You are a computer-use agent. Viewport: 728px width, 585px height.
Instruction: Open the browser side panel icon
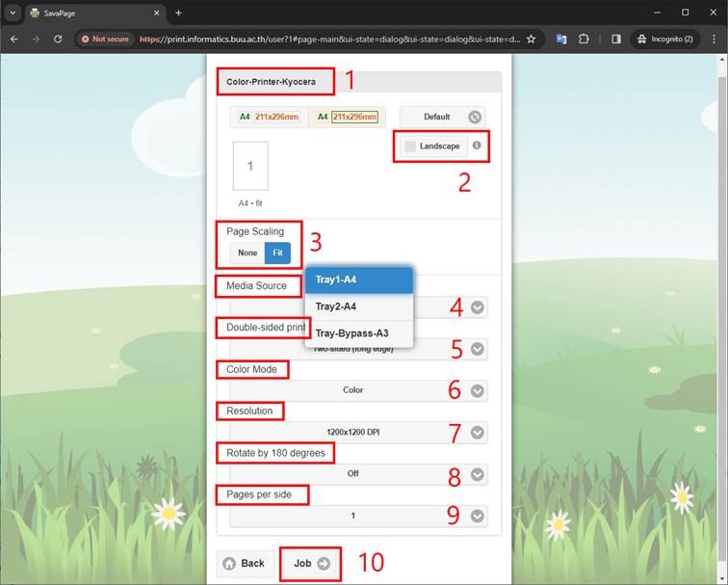615,40
